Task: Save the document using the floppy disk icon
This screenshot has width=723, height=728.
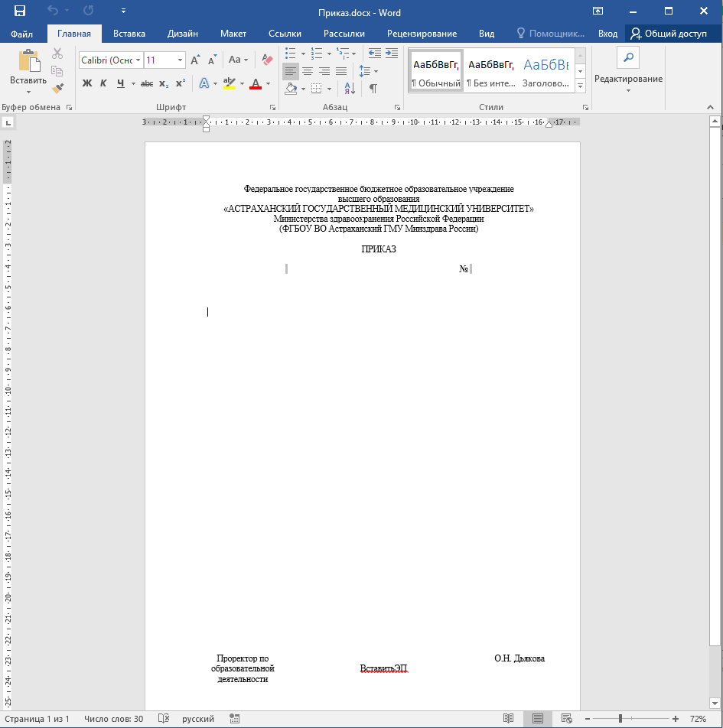Action: click(20, 11)
